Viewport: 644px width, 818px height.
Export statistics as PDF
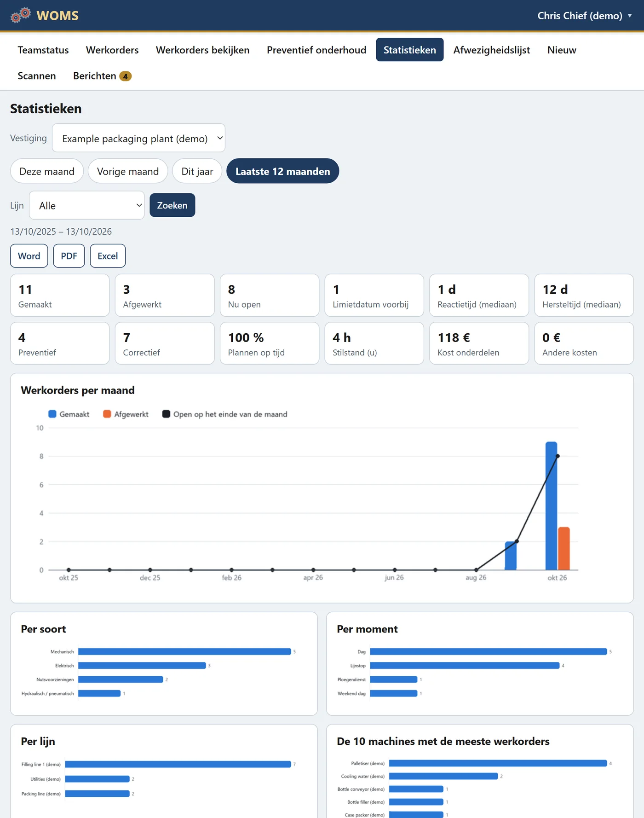[x=69, y=256]
